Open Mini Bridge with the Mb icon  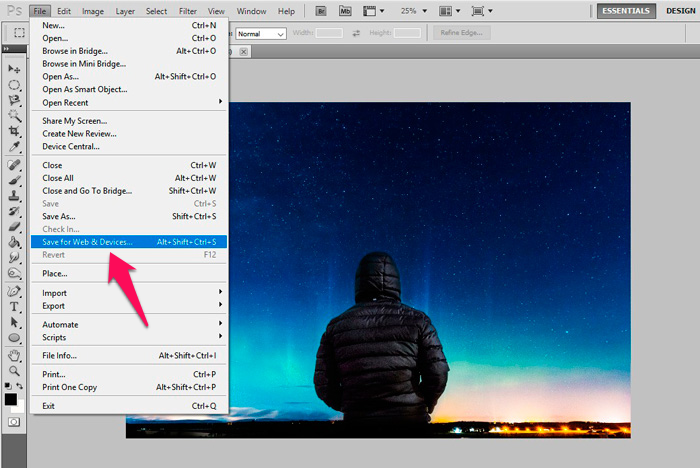[345, 11]
